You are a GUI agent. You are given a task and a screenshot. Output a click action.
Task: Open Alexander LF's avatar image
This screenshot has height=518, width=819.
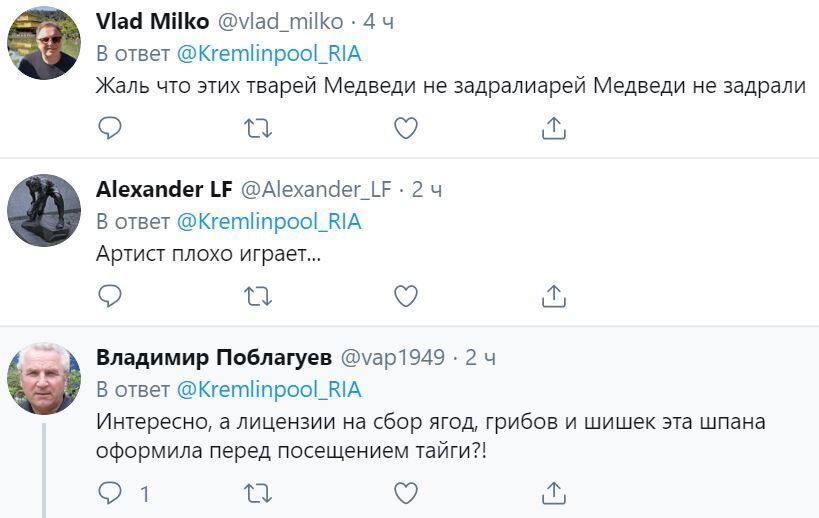click(44, 211)
